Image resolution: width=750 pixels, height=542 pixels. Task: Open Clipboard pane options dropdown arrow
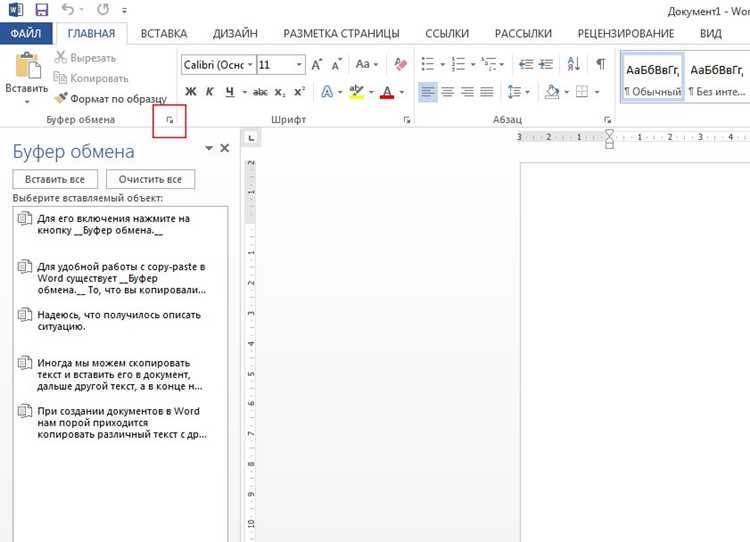click(209, 148)
